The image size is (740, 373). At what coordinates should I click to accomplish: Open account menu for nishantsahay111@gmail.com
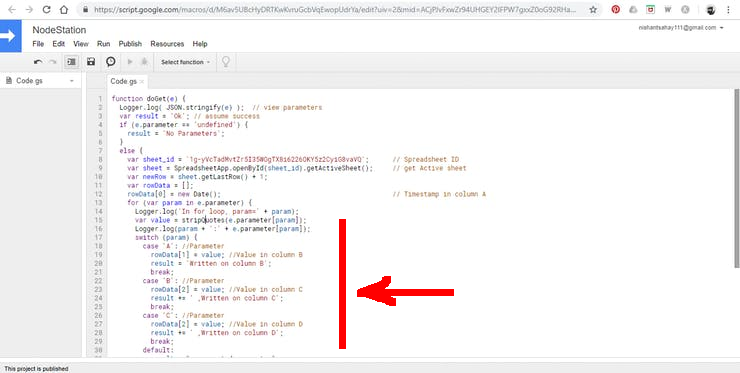(x=681, y=28)
